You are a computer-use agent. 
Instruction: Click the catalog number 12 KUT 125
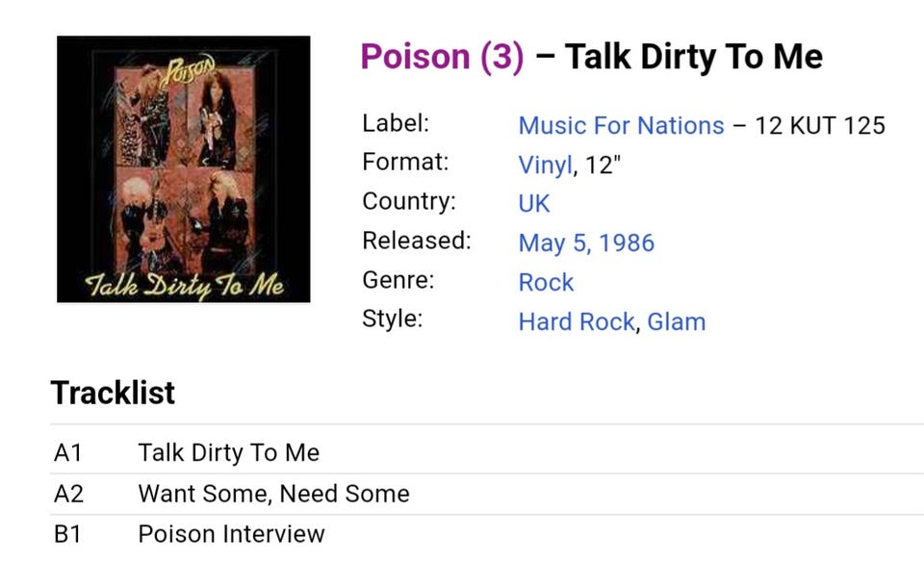pyautogui.click(x=819, y=125)
